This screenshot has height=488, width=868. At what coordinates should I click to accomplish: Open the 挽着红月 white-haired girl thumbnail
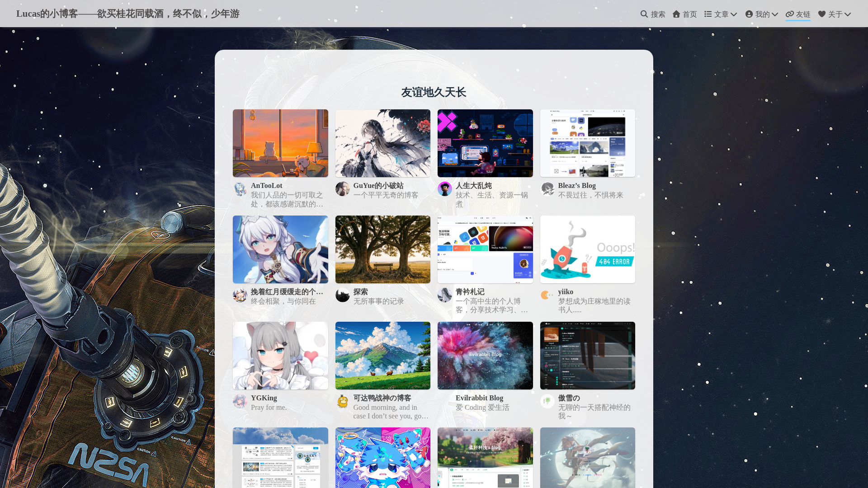280,249
